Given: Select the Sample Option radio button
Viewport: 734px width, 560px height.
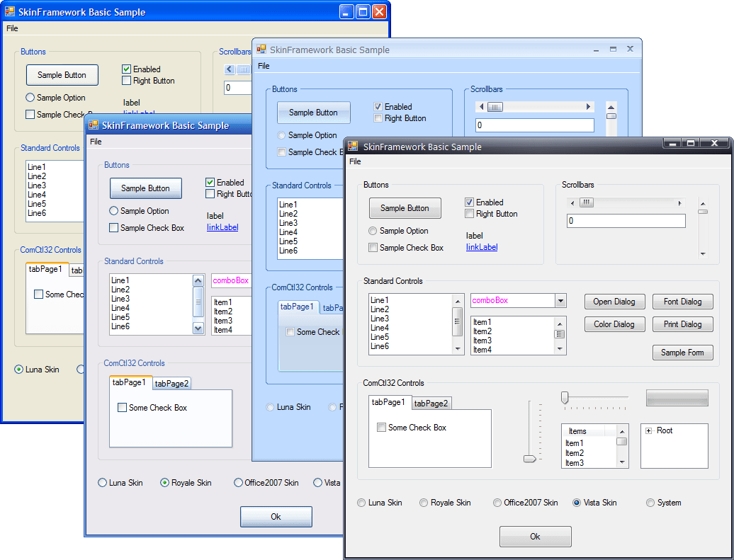Looking at the screenshot, I should coord(372,231).
